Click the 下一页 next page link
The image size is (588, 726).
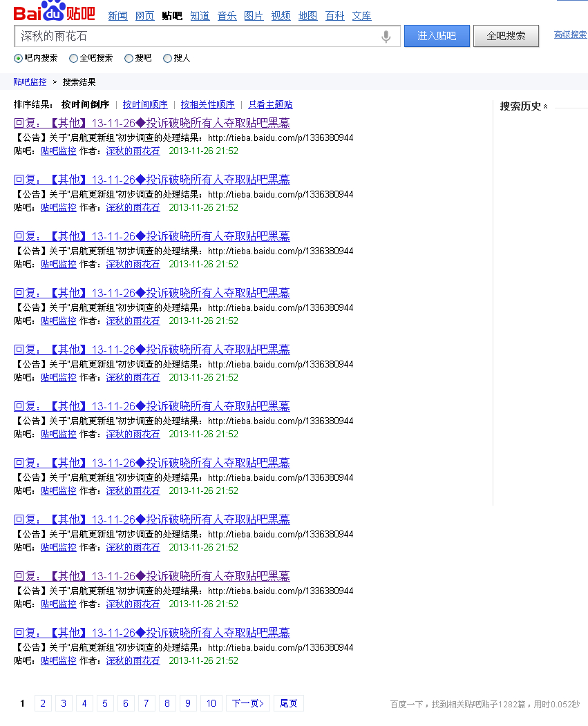click(x=247, y=703)
